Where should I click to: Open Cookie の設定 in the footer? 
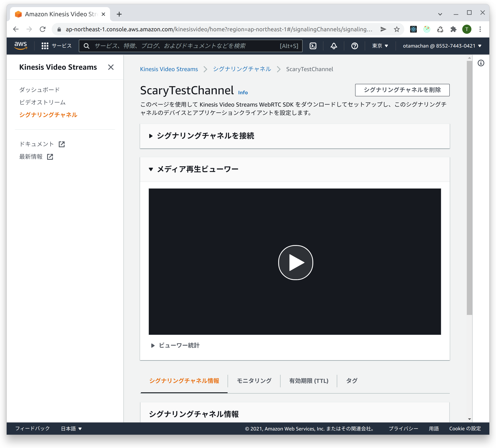click(465, 429)
